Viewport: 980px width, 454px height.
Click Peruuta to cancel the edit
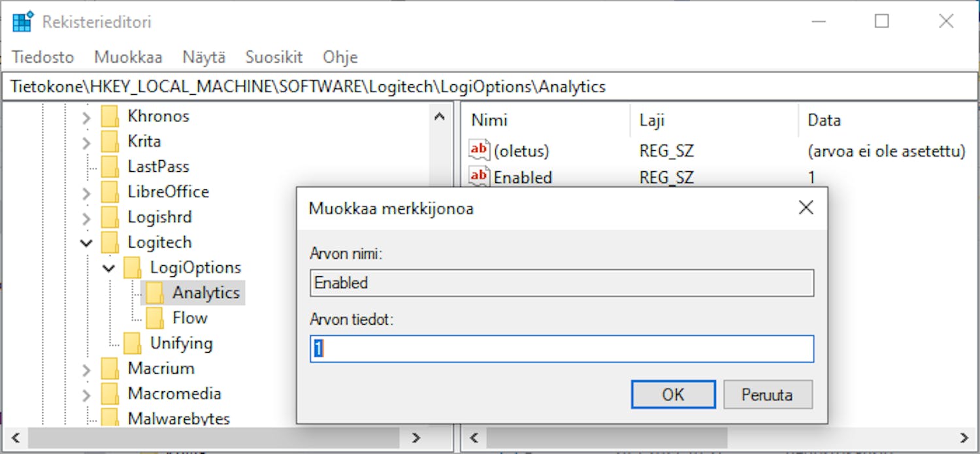(768, 394)
